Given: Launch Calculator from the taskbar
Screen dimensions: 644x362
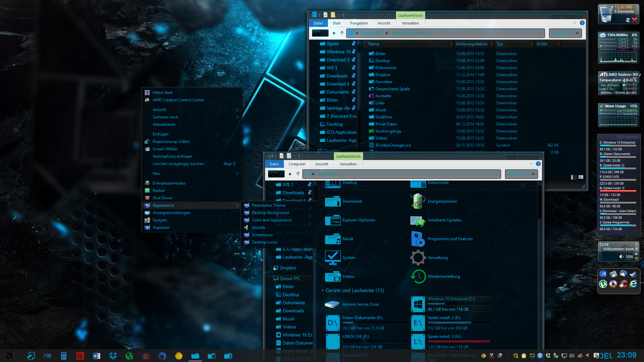Looking at the screenshot, I should coord(63,356).
